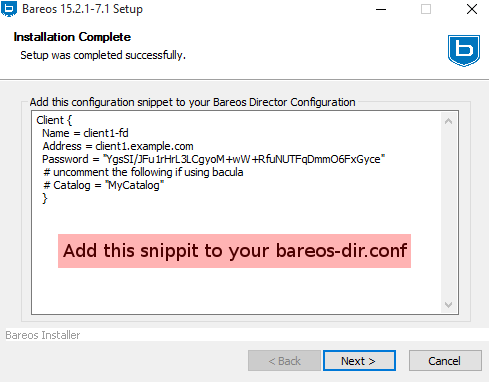This screenshot has width=489, height=382.
Task: Close the Bareos Setup window
Action: [x=472, y=9]
